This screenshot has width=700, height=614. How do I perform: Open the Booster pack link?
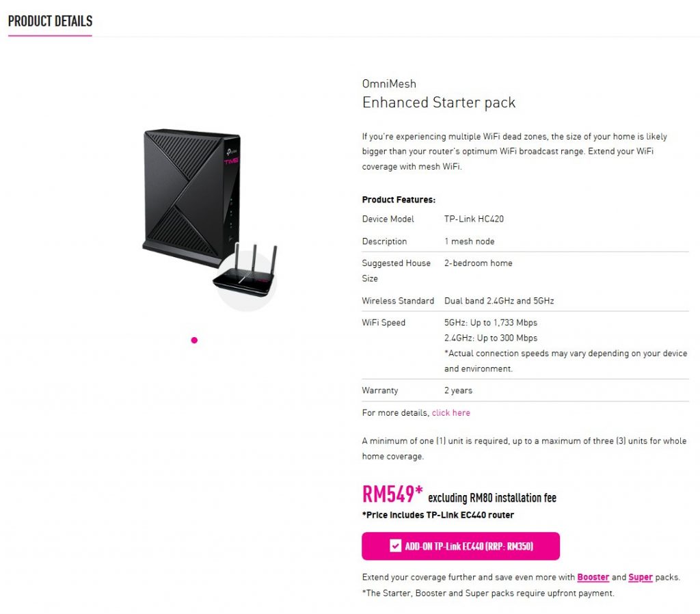click(x=593, y=577)
